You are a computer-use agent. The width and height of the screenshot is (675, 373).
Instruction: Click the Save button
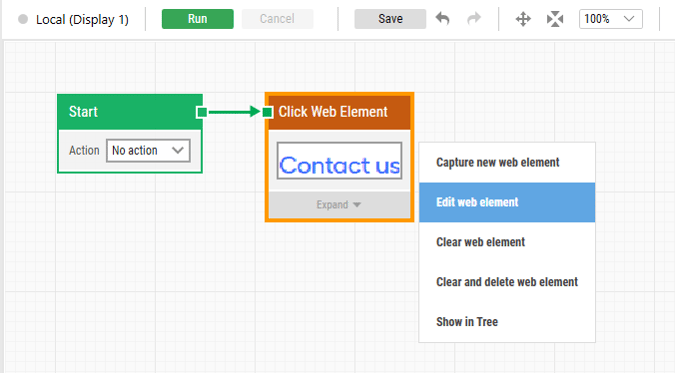(x=390, y=19)
